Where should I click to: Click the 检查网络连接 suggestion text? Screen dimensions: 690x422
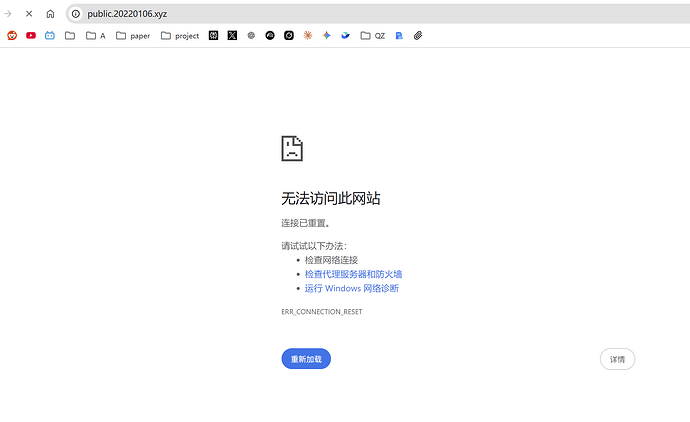coord(331,260)
